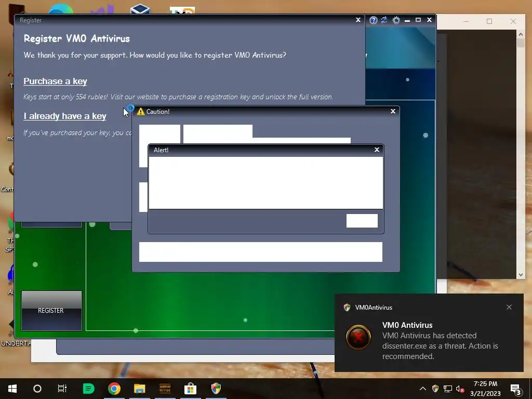Open the help question mark icon
The height and width of the screenshot is (399, 532).
click(x=373, y=20)
